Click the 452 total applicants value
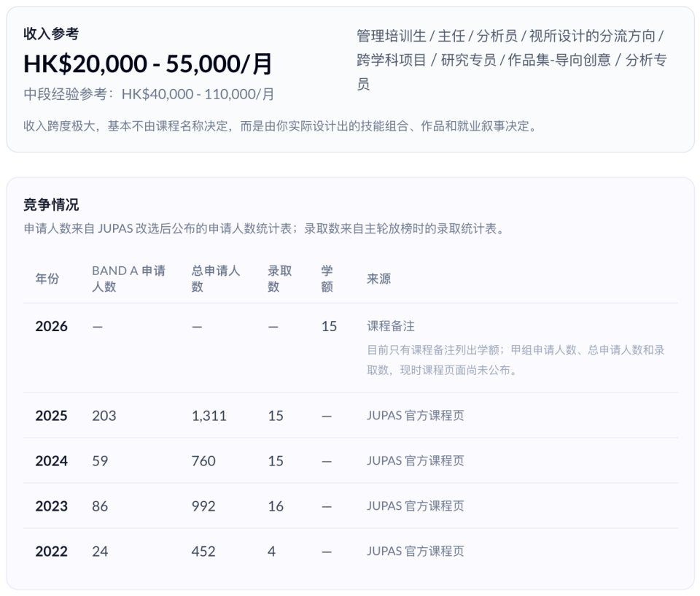 (x=203, y=552)
